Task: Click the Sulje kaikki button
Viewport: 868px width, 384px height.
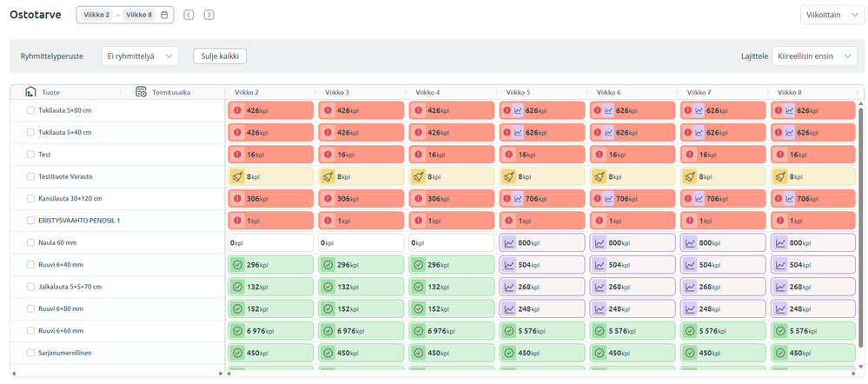Action: (220, 56)
